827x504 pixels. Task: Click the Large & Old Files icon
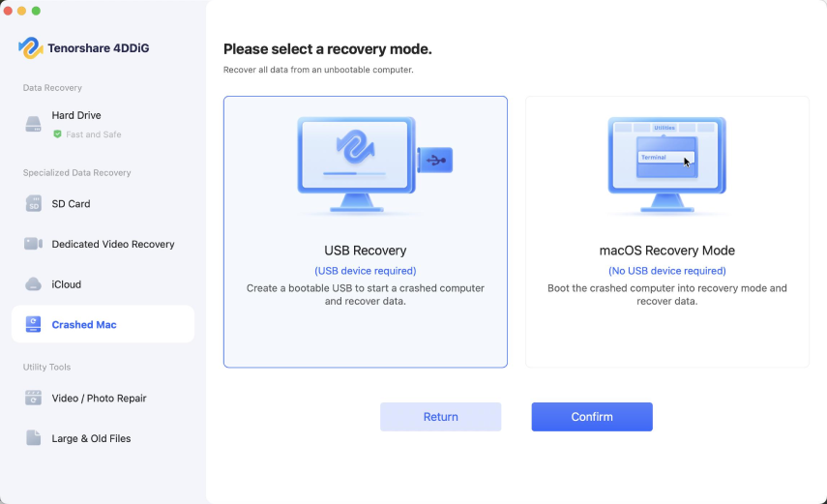[x=34, y=438]
